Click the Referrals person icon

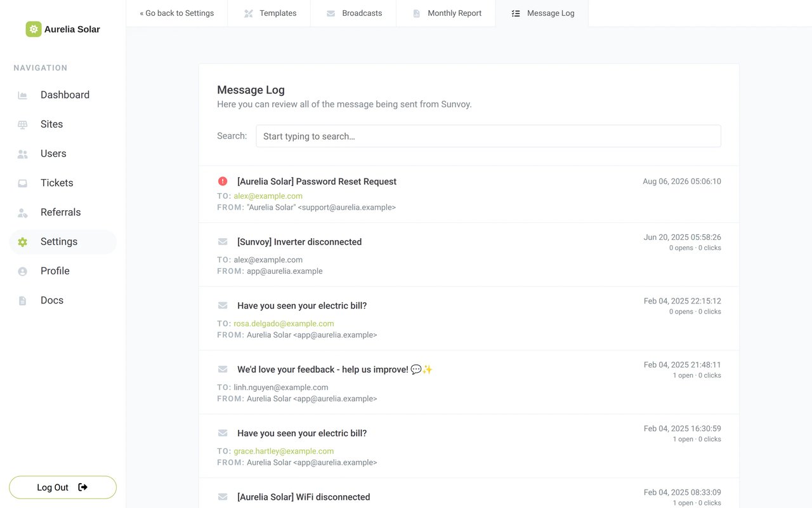(x=23, y=213)
